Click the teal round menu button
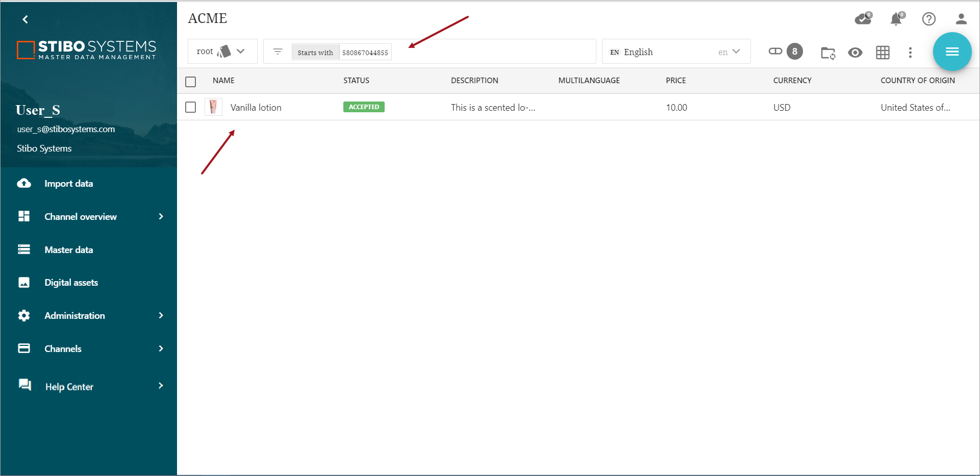The width and height of the screenshot is (980, 476). pyautogui.click(x=952, y=52)
